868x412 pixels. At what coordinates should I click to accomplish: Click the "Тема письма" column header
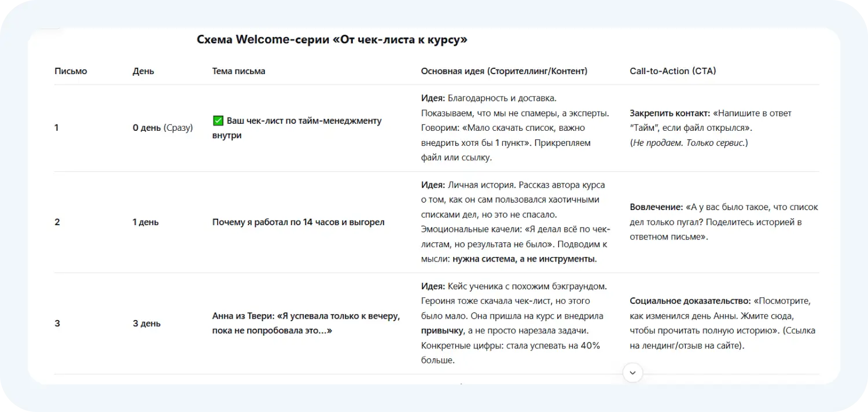point(238,71)
